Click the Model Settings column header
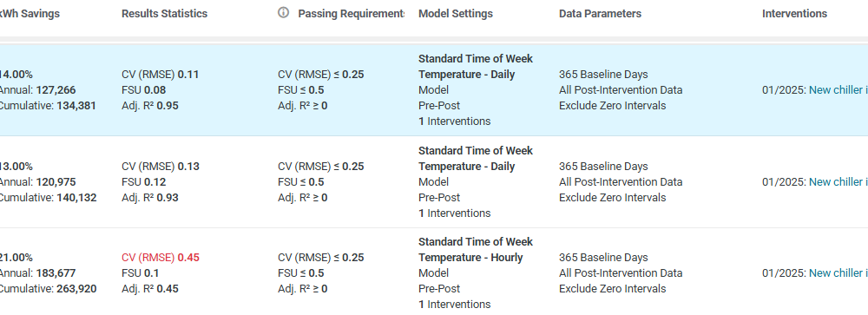The image size is (868, 315). (x=456, y=14)
